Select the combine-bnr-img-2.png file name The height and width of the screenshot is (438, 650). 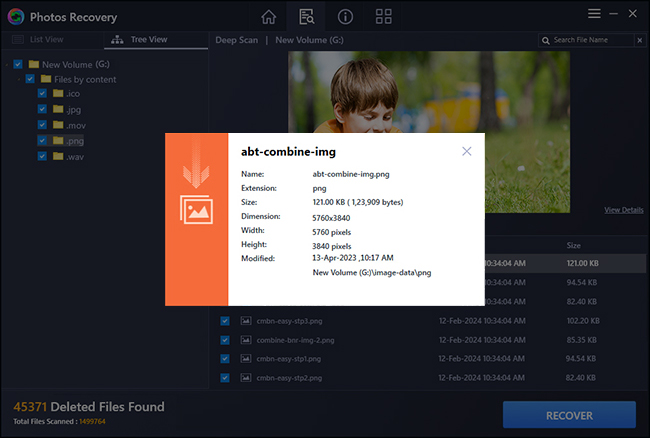[x=296, y=340]
